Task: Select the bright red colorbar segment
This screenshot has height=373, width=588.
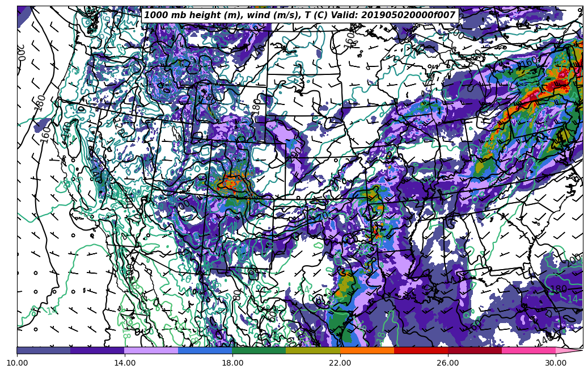Action: (x=421, y=350)
